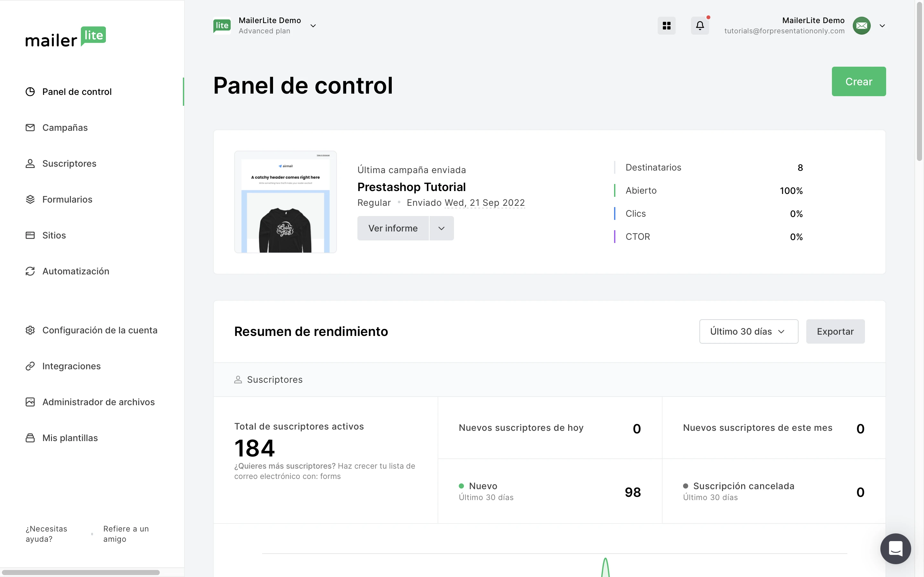Click the Integraciones link icon

[x=30, y=366]
